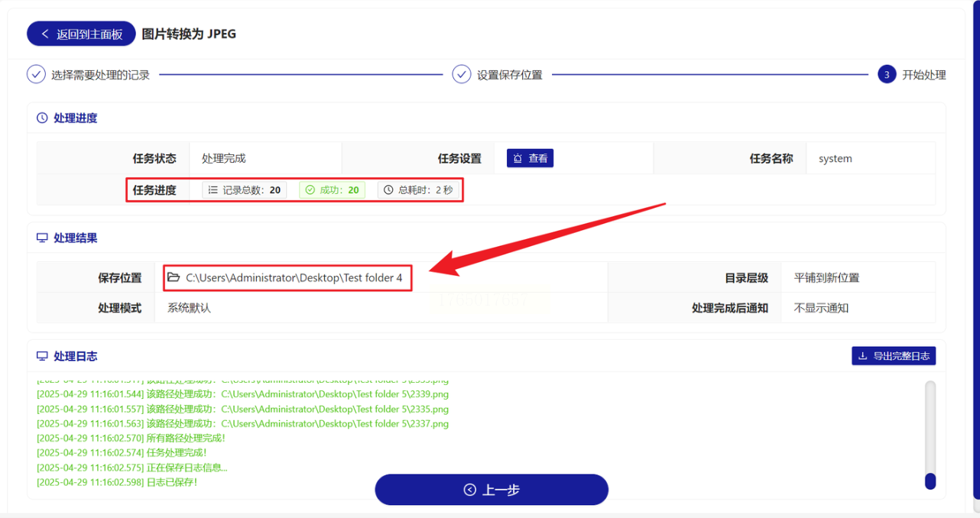Viewport: 980px width, 518px height.
Task: Select the 开始处理 step label
Action: (924, 75)
